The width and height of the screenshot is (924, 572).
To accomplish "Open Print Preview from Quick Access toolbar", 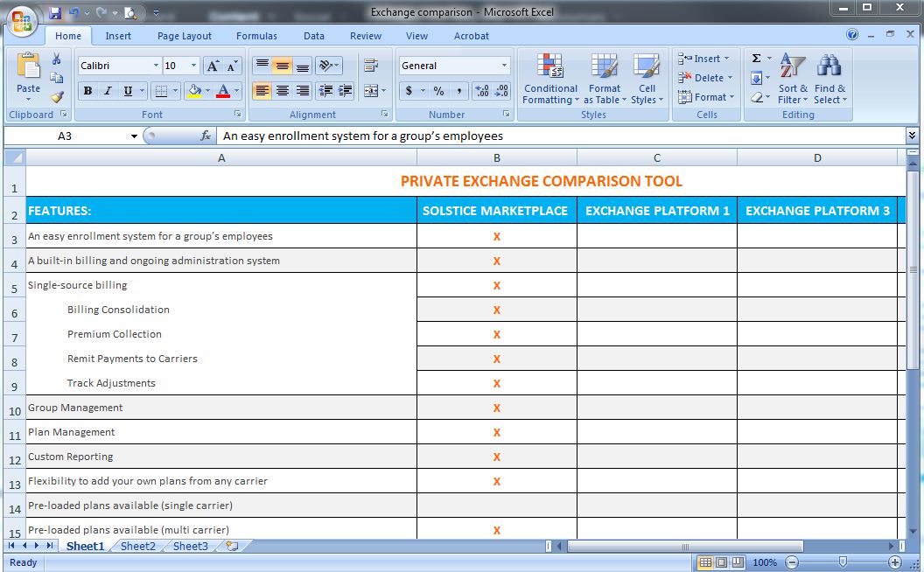I will coord(131,12).
